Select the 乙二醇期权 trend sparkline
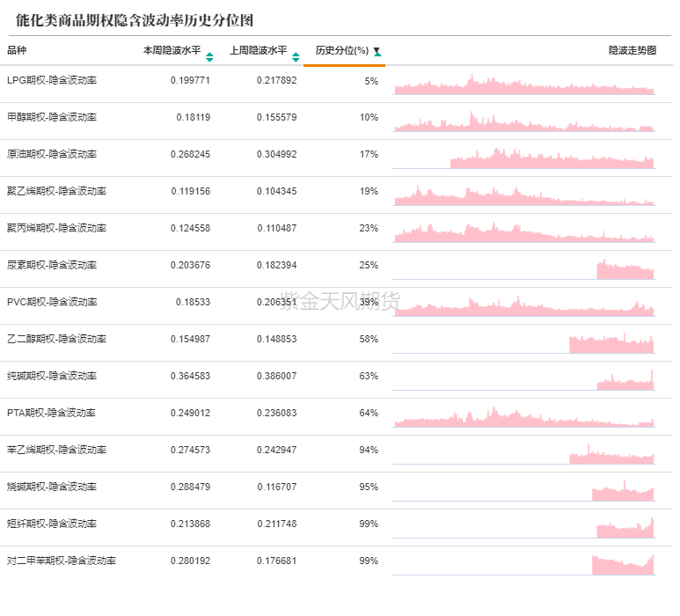This screenshot has width=680, height=616. point(524,342)
